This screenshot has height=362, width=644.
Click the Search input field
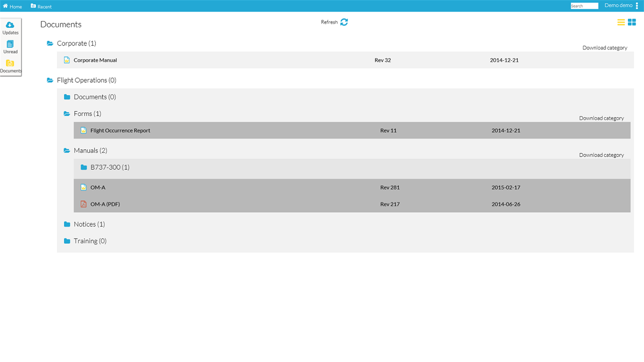[585, 6]
